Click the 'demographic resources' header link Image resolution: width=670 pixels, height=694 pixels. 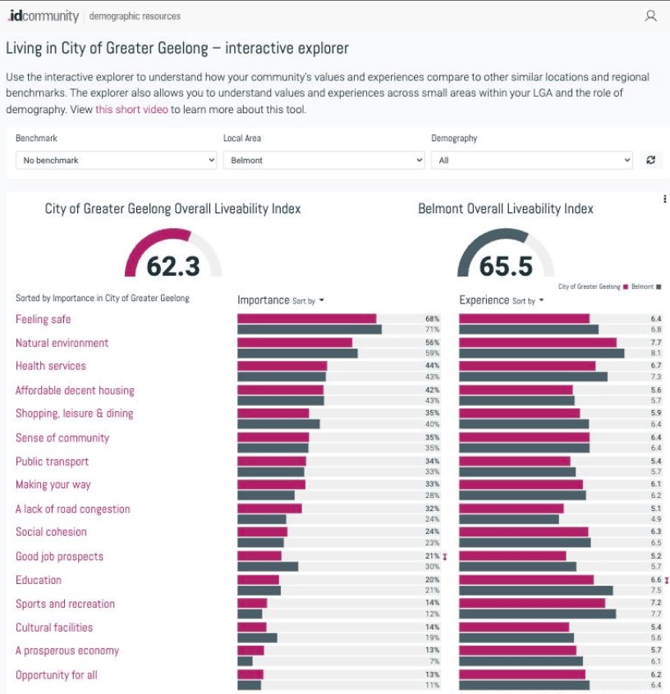coord(135,16)
